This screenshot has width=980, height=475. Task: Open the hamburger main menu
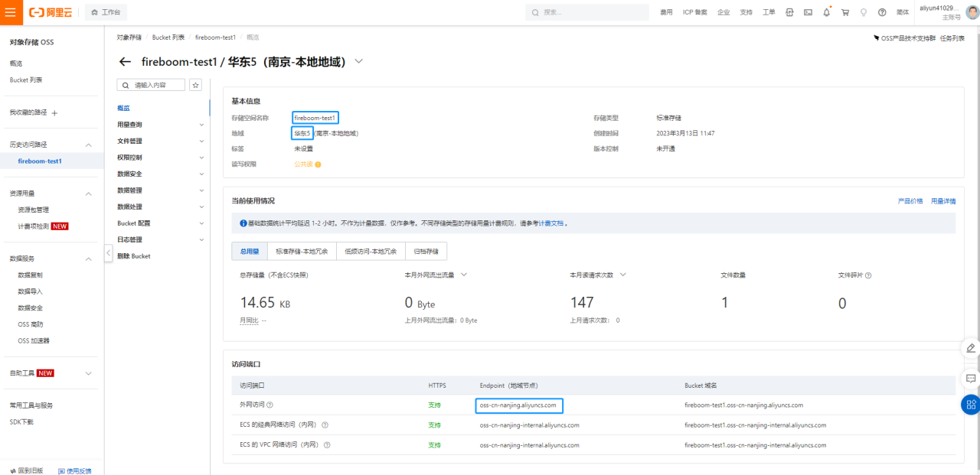(11, 12)
